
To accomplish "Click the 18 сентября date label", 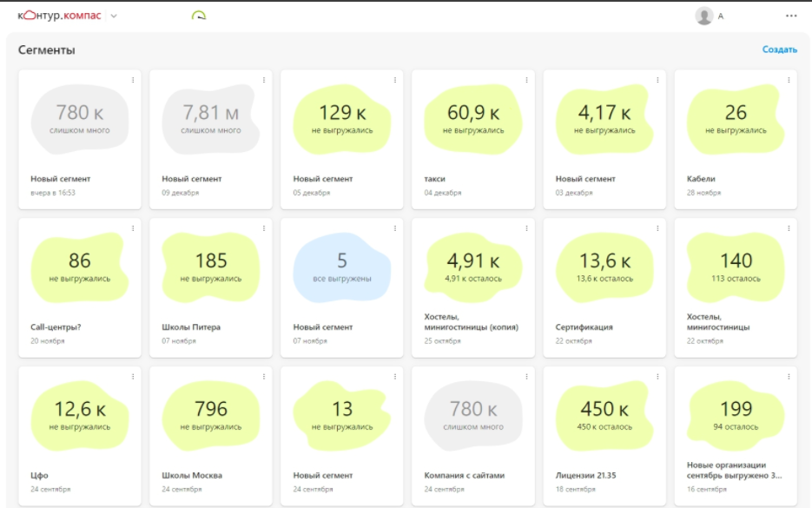I will (575, 489).
